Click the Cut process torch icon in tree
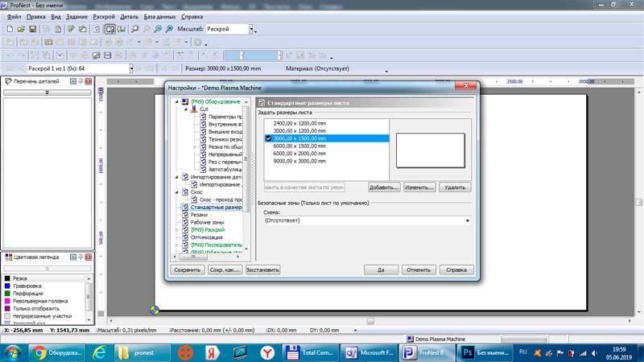The height and width of the screenshot is (362, 644). pos(194,109)
